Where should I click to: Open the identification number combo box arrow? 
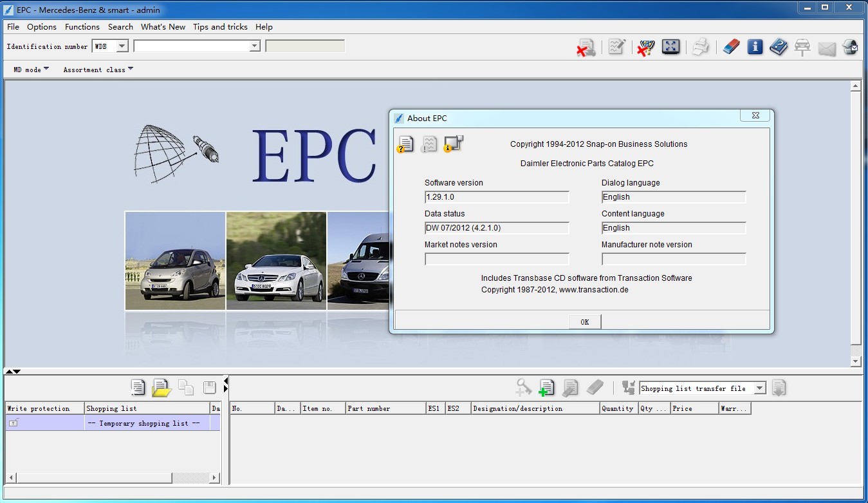click(x=254, y=46)
